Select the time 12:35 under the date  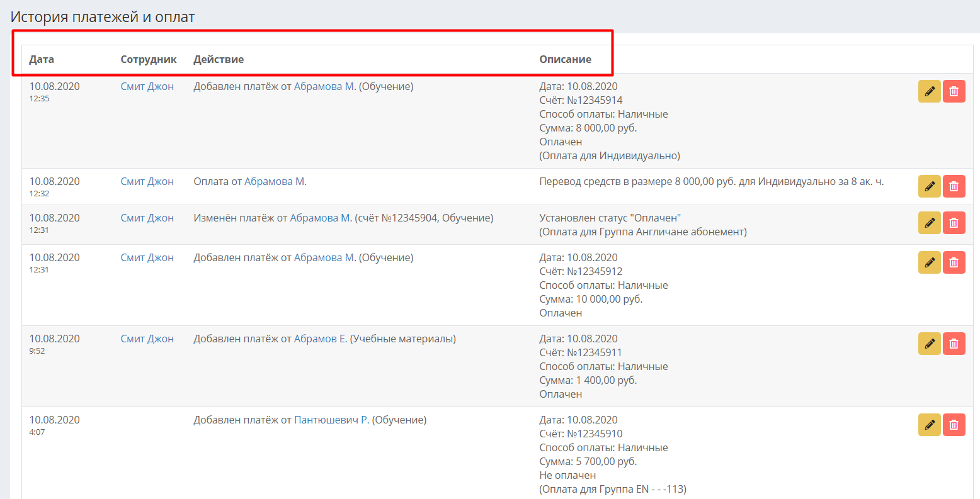click(39, 99)
